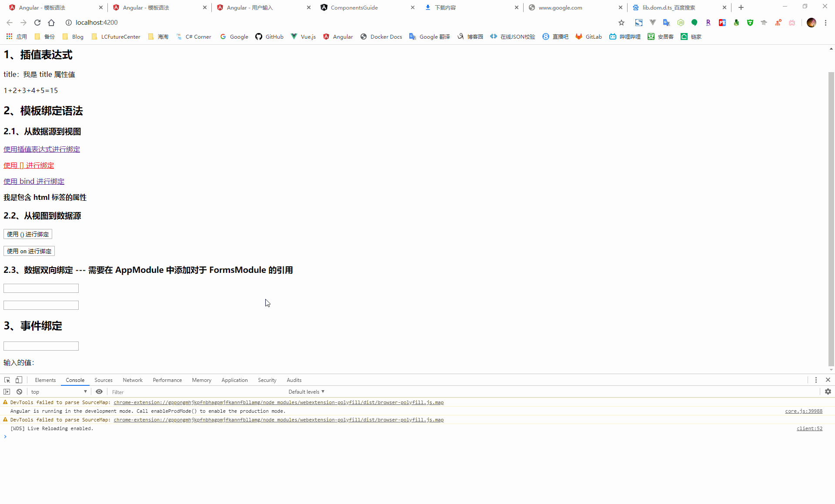Toggle the log level Default levels dropdown

(306, 391)
